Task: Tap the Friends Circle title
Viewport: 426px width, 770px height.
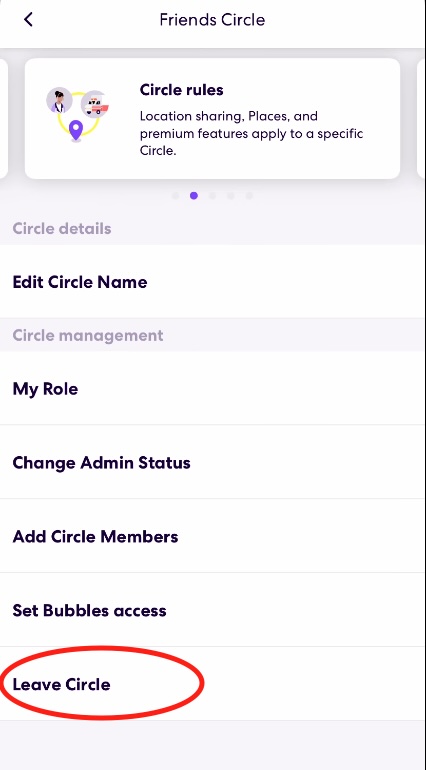Action: (212, 20)
